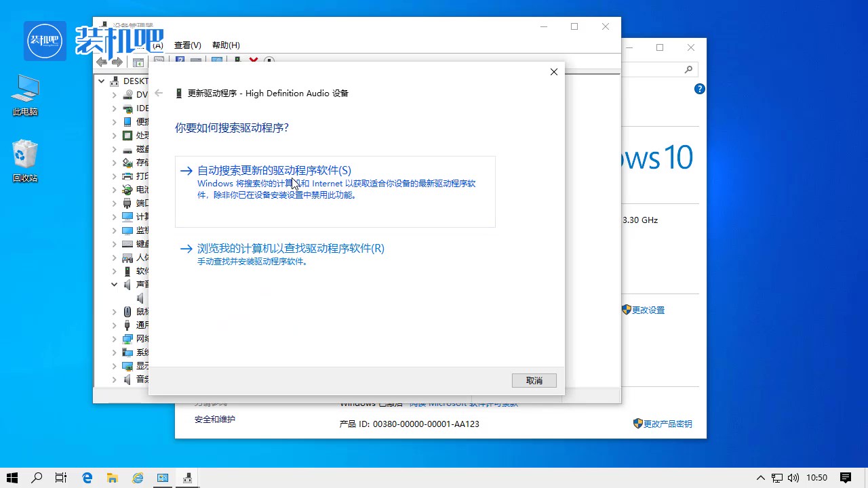Click the show/hide console tree toolbar icon
The height and width of the screenshot is (488, 868).
pos(138,62)
